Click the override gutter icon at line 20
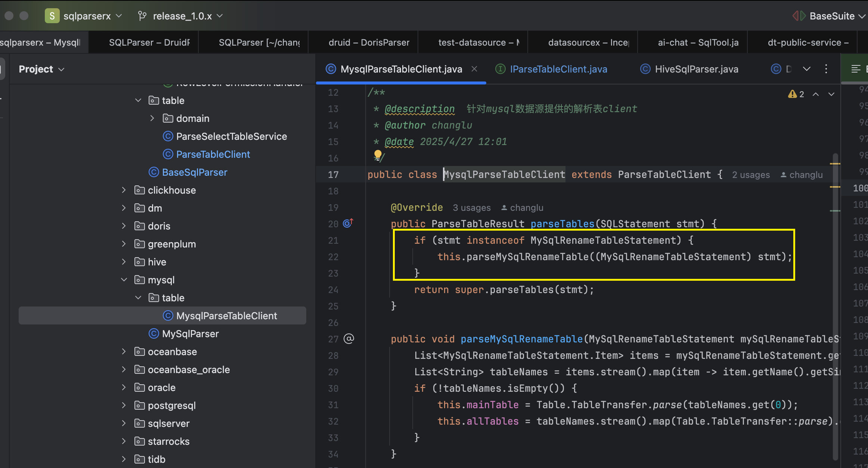 348,223
